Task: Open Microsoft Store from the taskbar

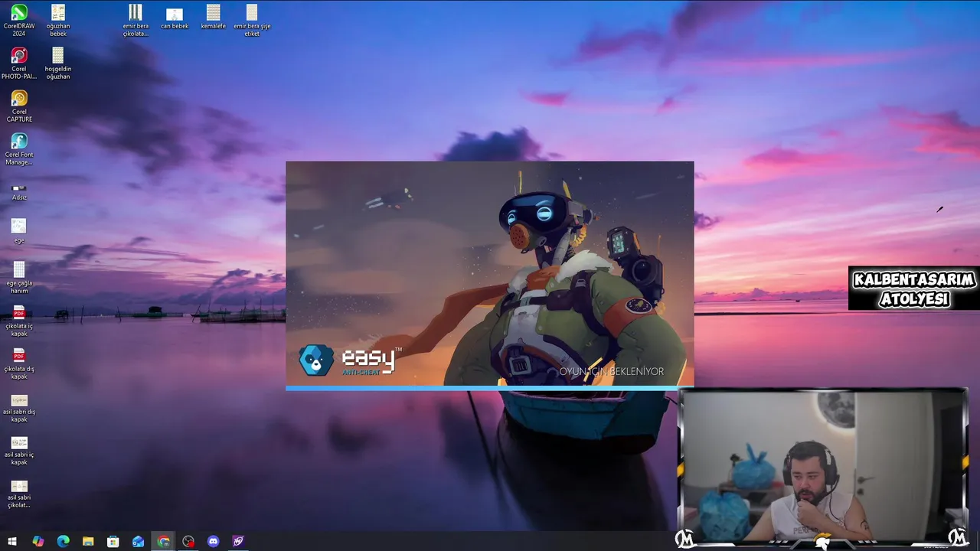Action: click(113, 541)
